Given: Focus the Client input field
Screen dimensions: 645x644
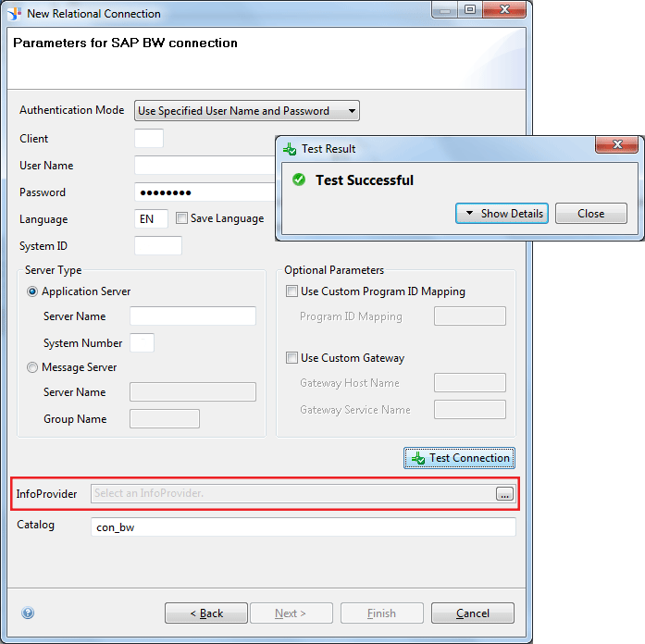Looking at the screenshot, I should (x=149, y=138).
